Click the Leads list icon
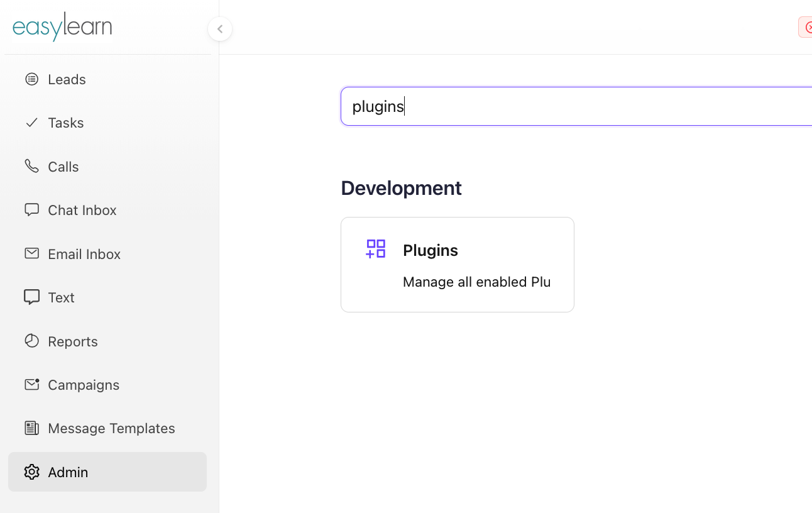This screenshot has width=812, height=513. (31, 79)
